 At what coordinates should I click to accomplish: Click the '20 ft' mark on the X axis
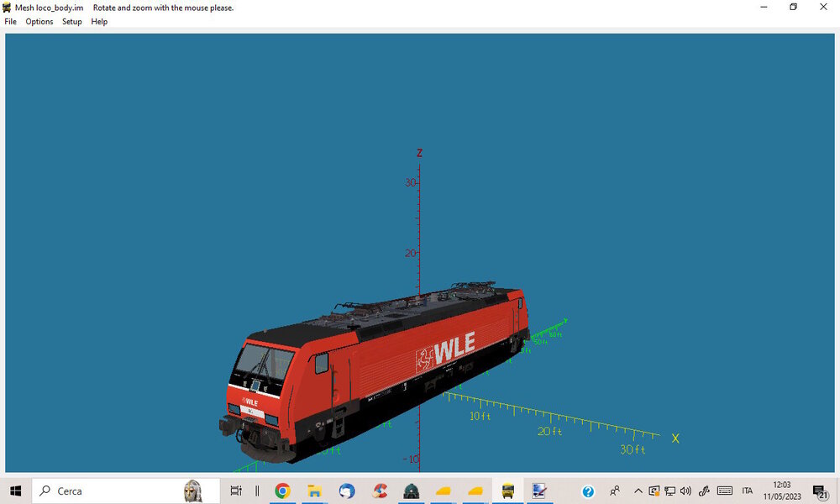click(x=549, y=431)
